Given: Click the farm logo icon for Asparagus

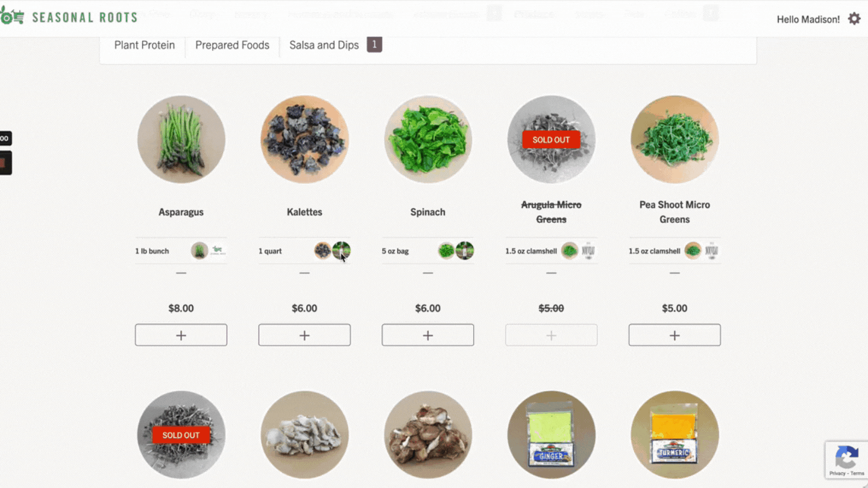Looking at the screenshot, I should [218, 251].
